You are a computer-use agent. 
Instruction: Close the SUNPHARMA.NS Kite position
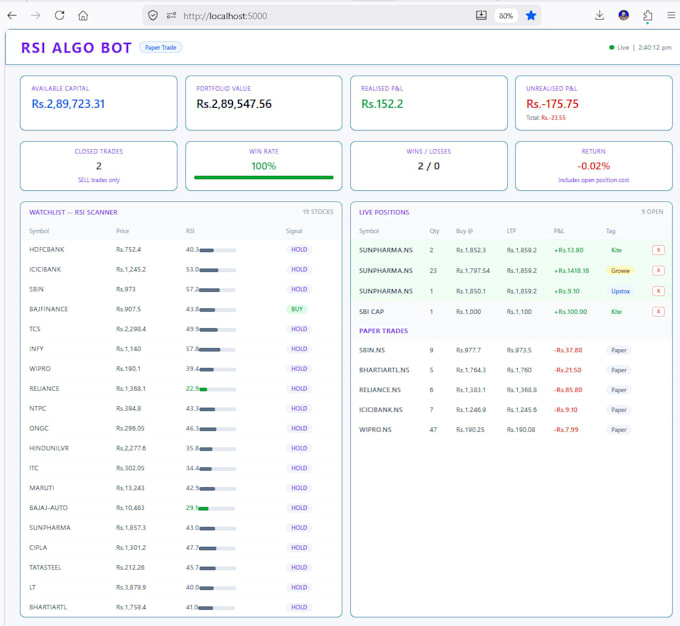point(658,250)
